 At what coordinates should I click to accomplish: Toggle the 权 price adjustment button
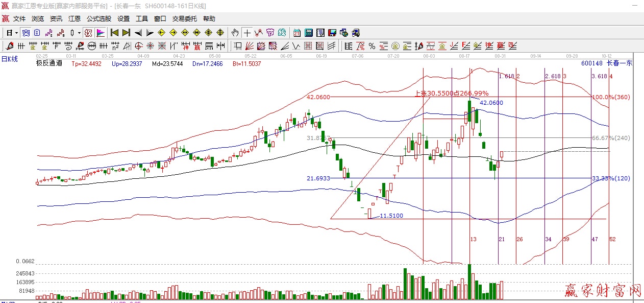pyautogui.click(x=88, y=33)
